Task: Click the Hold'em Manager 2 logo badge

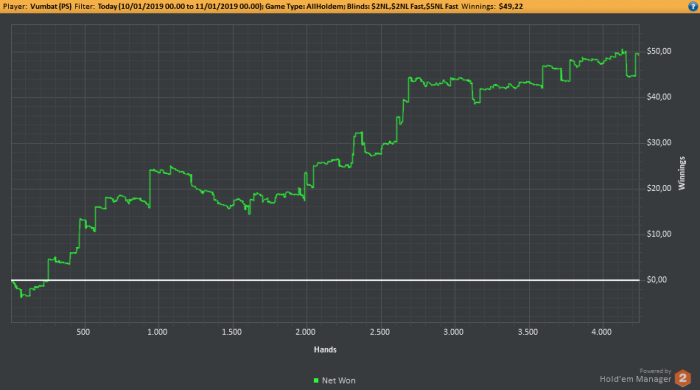Action: 683,378
